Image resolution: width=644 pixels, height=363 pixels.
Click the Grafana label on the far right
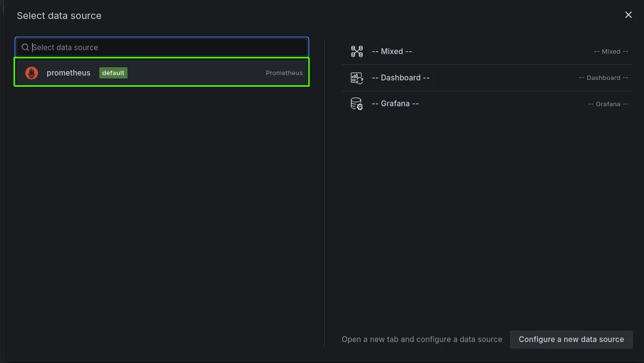tap(608, 104)
